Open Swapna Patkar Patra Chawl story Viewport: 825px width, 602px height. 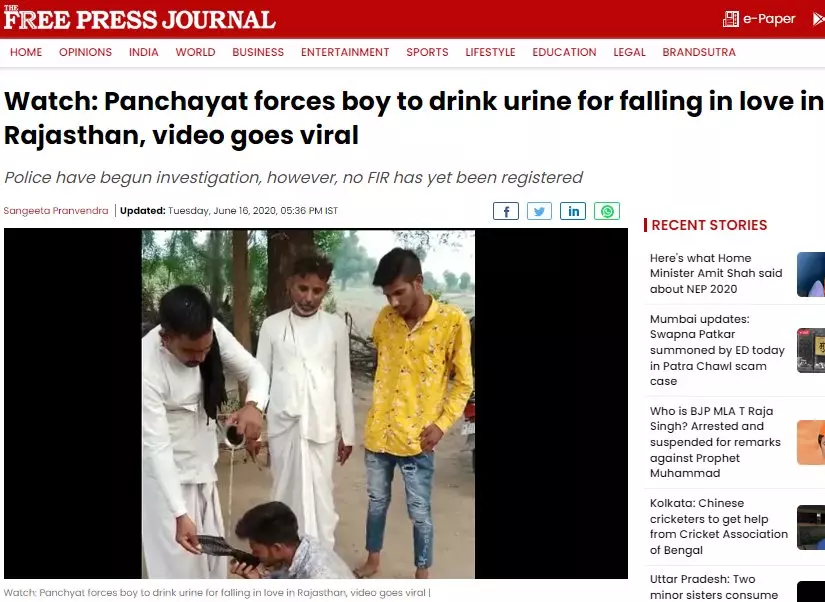tap(717, 350)
